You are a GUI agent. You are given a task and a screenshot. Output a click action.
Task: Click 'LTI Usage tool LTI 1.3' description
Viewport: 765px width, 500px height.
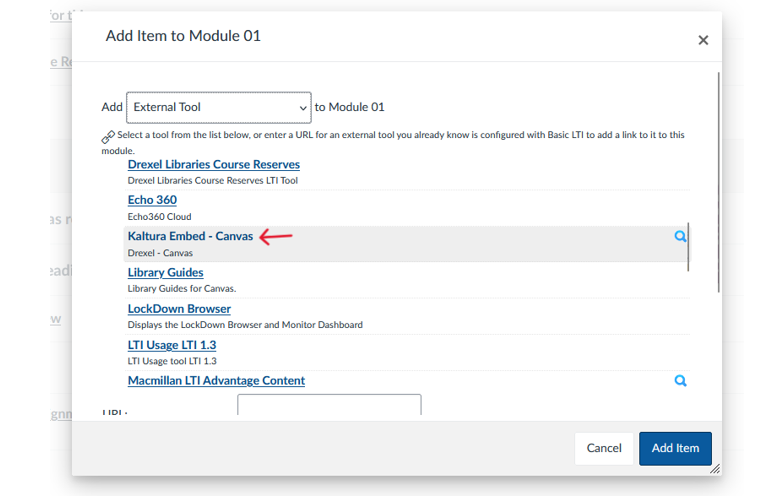pyautogui.click(x=172, y=361)
